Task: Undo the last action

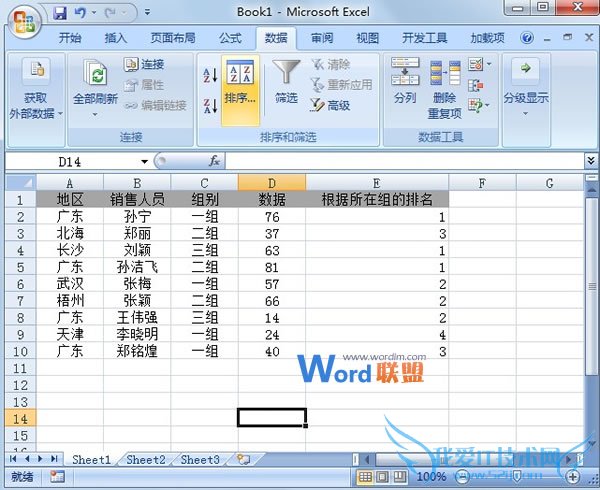Action: [x=80, y=13]
